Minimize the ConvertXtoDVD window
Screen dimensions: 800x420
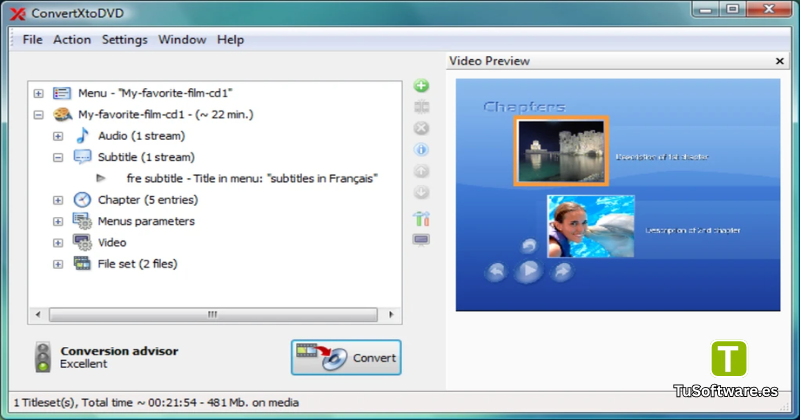[706, 9]
